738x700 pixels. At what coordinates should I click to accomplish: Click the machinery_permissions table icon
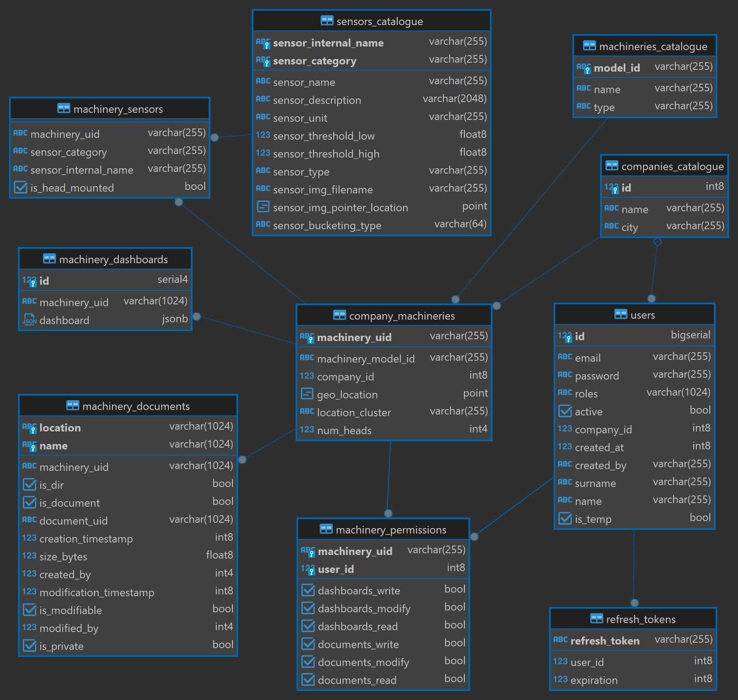click(326, 529)
